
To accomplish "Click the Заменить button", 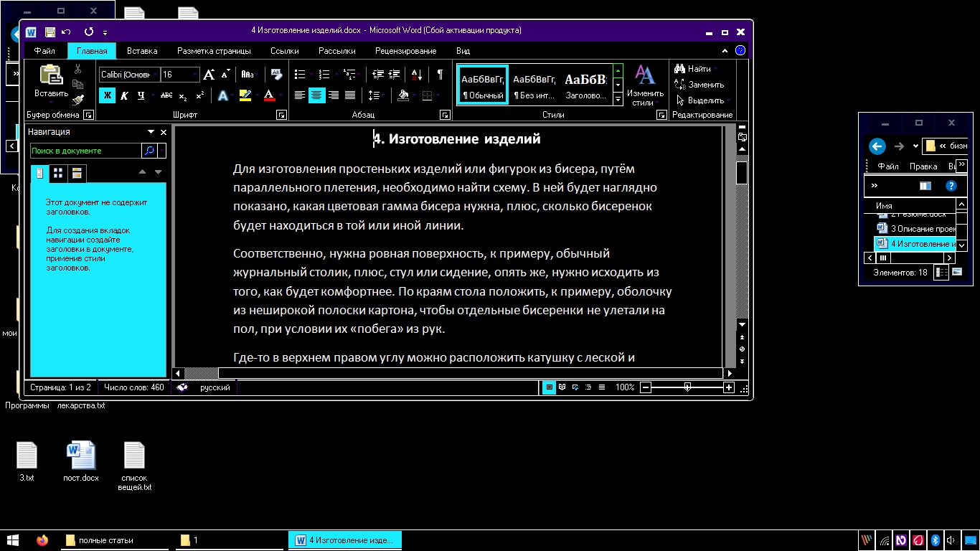I will point(699,85).
